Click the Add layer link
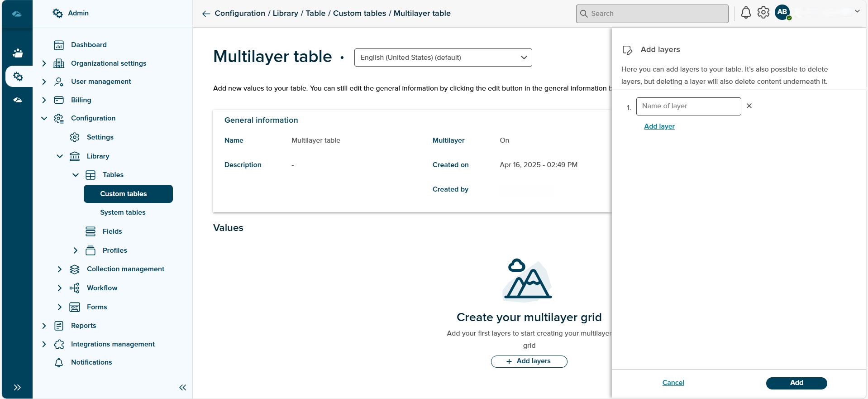 pos(659,126)
